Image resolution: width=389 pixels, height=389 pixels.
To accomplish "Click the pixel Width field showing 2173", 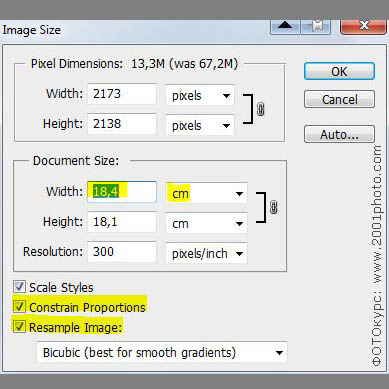I will pos(122,94).
